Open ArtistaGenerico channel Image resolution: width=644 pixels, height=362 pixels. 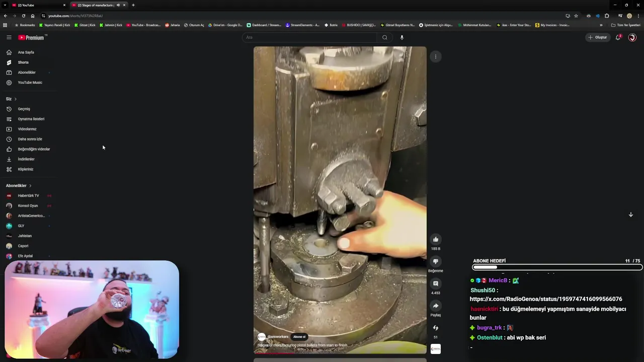tap(31, 216)
